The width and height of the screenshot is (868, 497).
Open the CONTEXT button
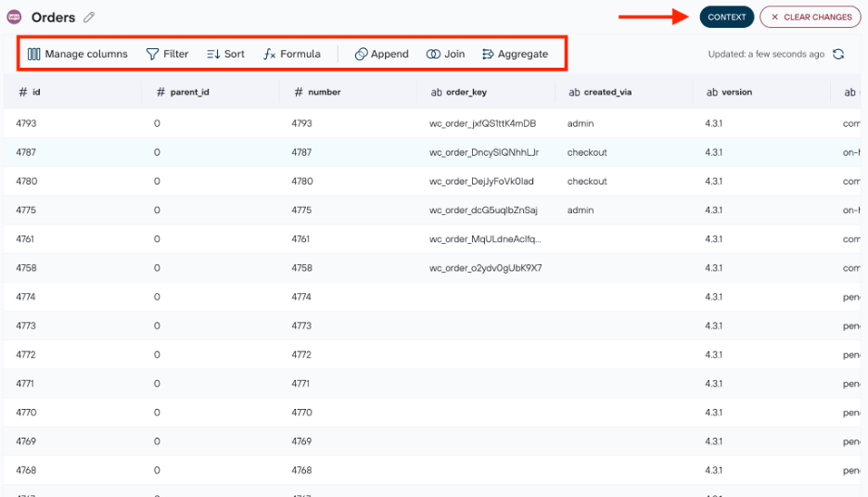[727, 18]
